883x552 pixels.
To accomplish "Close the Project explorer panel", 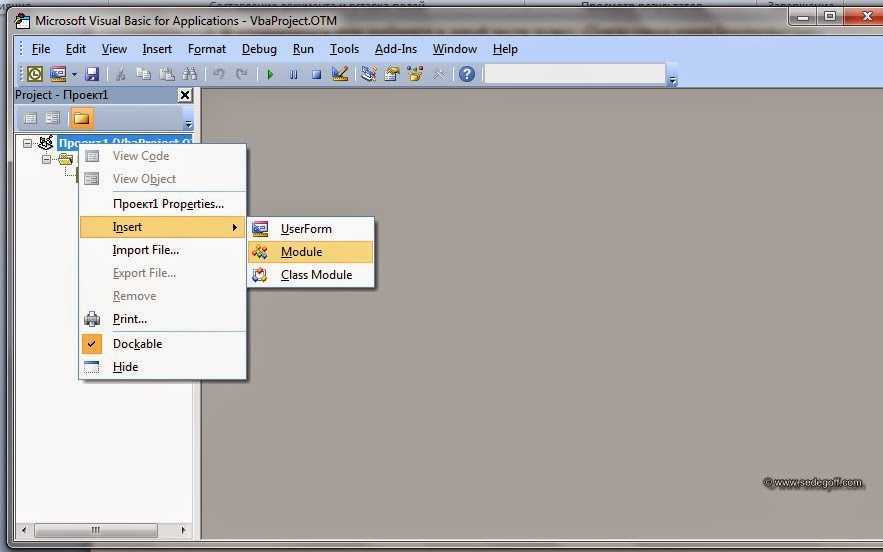I will point(185,95).
